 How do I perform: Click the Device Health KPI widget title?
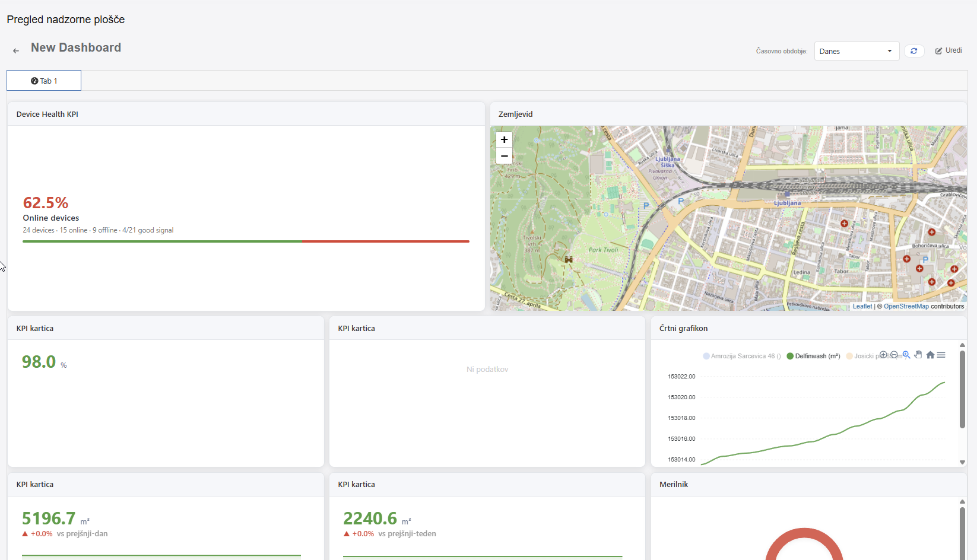[47, 114]
